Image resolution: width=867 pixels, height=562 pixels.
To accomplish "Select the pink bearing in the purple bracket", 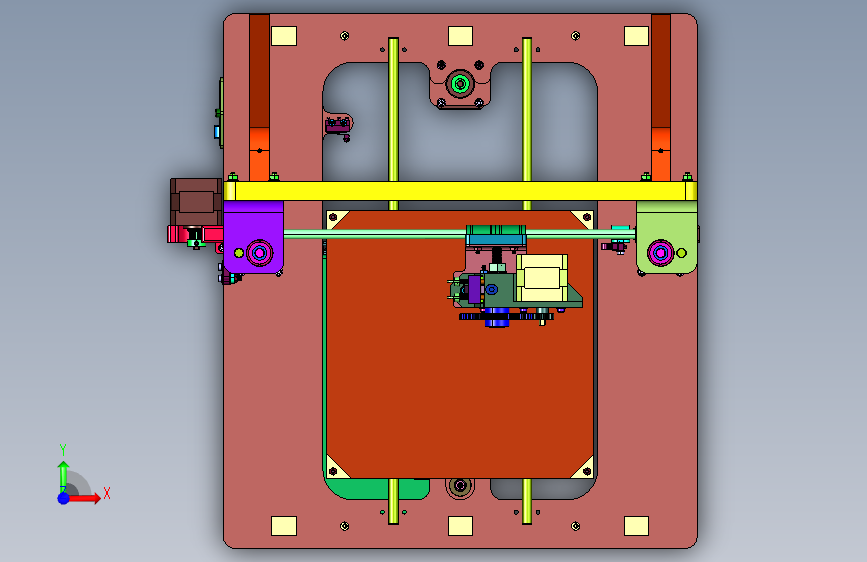I will pos(259,253).
